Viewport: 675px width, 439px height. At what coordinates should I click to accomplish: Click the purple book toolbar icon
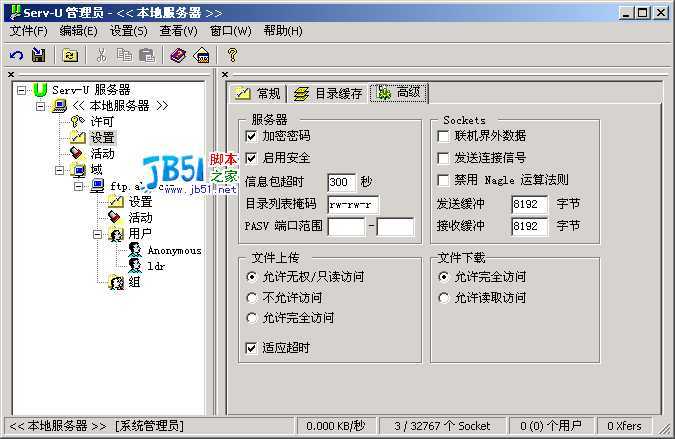point(178,55)
